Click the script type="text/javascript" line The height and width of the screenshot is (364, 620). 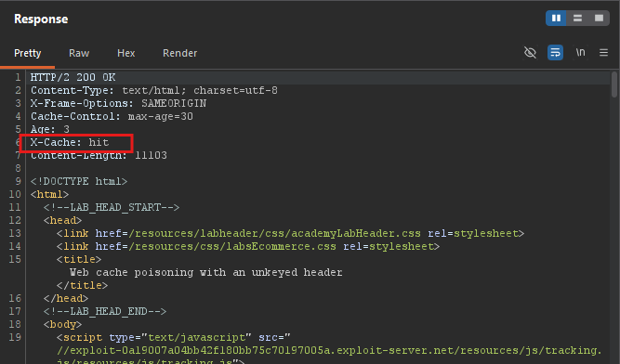click(x=173, y=338)
